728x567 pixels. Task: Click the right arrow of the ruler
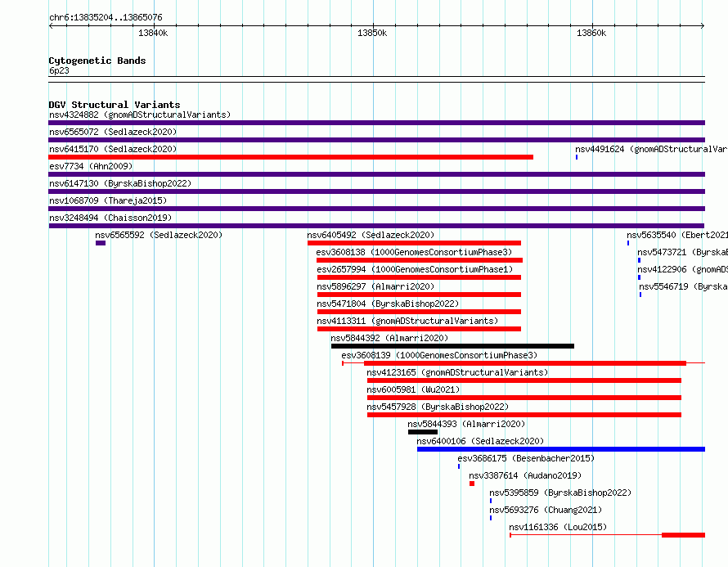tap(703, 26)
